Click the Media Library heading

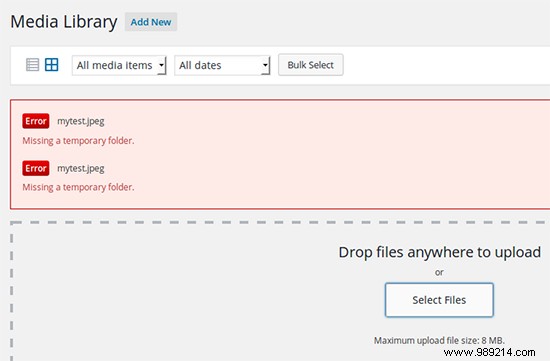click(x=64, y=22)
